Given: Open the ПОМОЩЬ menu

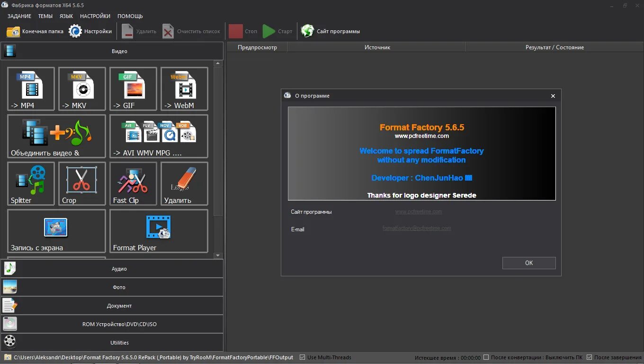Looking at the screenshot, I should pyautogui.click(x=130, y=16).
